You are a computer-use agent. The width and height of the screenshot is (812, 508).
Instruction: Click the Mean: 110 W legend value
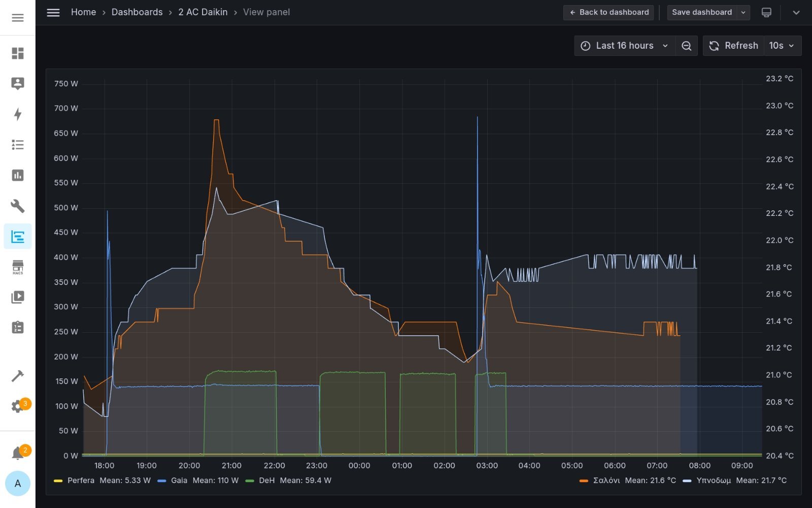216,481
